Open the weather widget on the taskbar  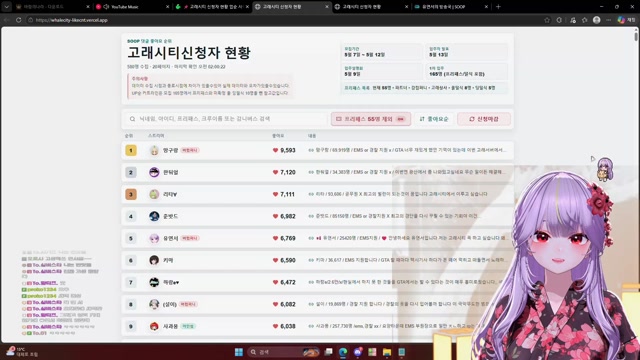click(22, 352)
